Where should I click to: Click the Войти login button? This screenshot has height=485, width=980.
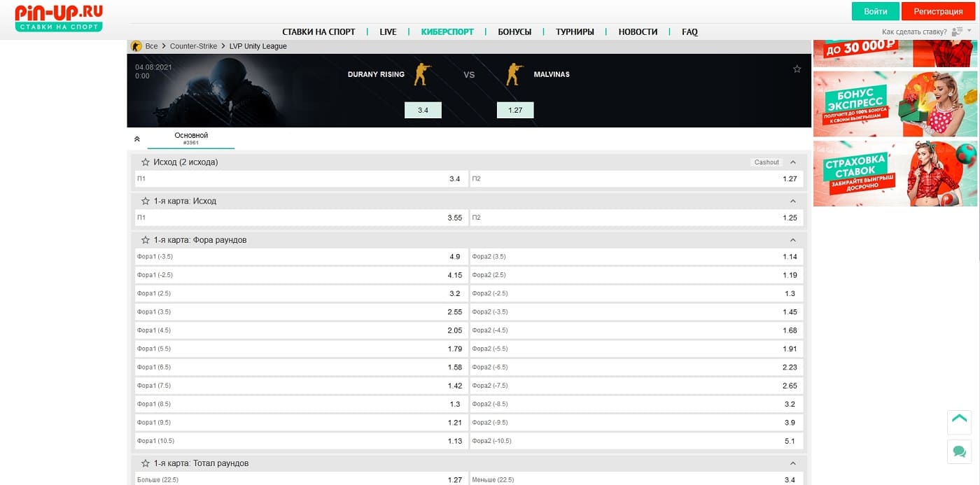pyautogui.click(x=875, y=11)
